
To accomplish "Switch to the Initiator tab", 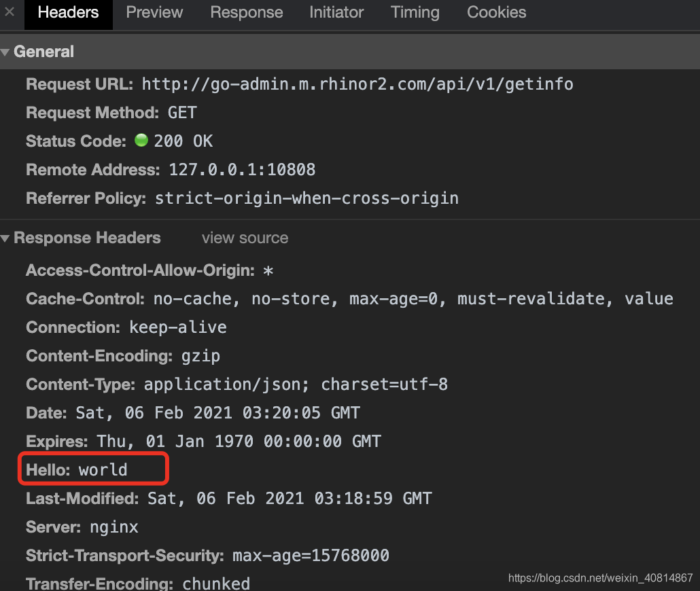I will 336,12.
